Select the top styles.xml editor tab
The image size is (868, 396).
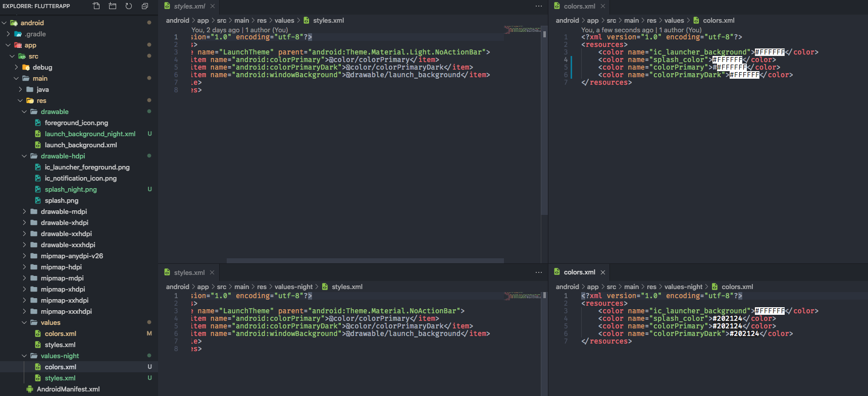tap(189, 6)
